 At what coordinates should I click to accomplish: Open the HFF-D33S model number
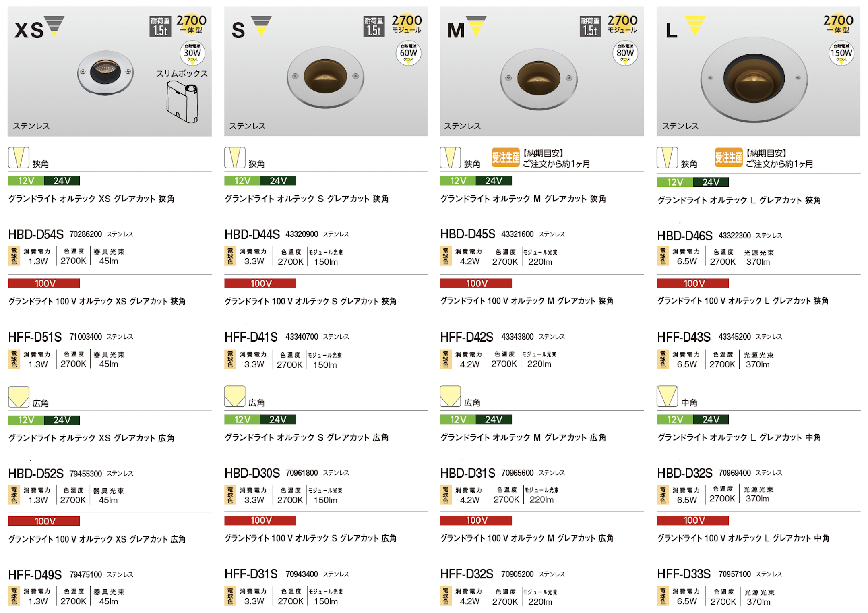pos(684,574)
